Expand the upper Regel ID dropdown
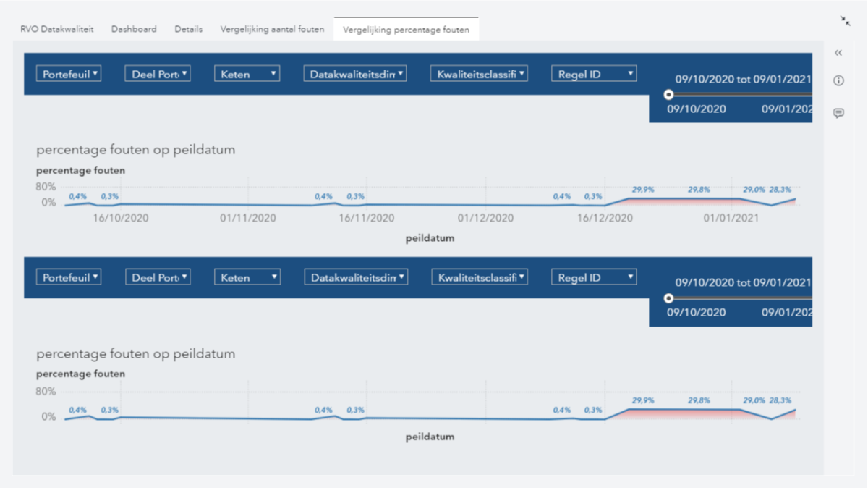 [593, 74]
